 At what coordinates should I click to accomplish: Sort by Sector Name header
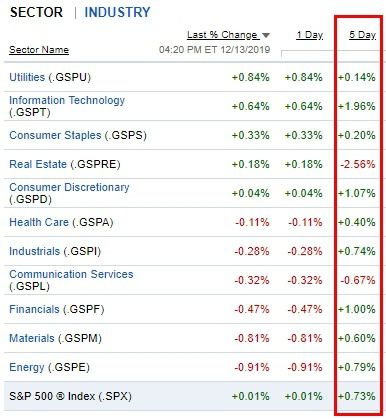(x=39, y=50)
